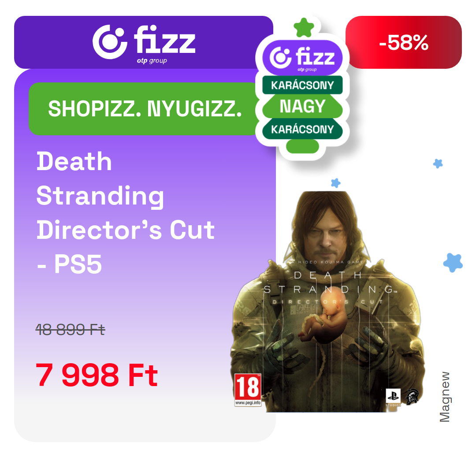Click the large blue star at right edge

(453, 263)
